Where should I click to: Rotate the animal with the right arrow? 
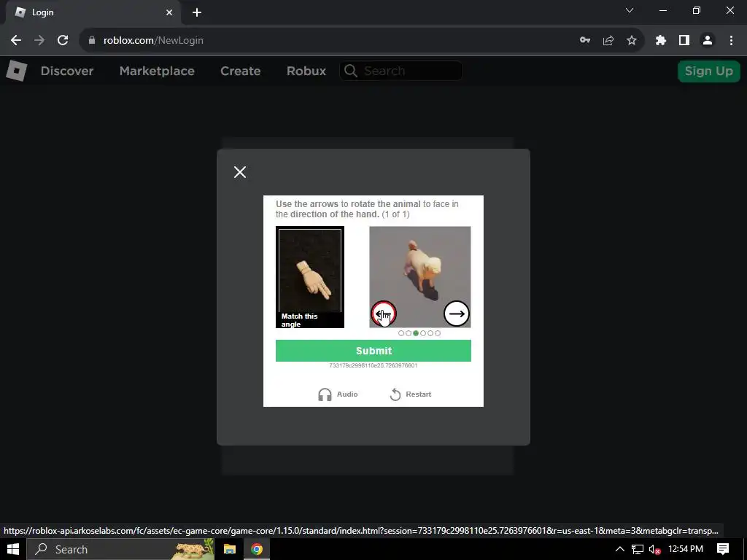tap(457, 314)
